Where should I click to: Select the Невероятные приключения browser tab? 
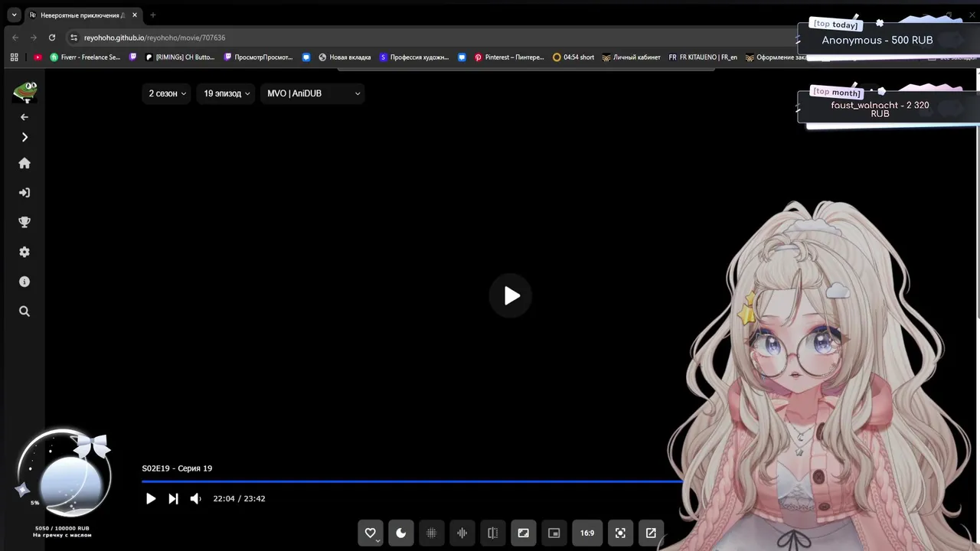tap(84, 15)
